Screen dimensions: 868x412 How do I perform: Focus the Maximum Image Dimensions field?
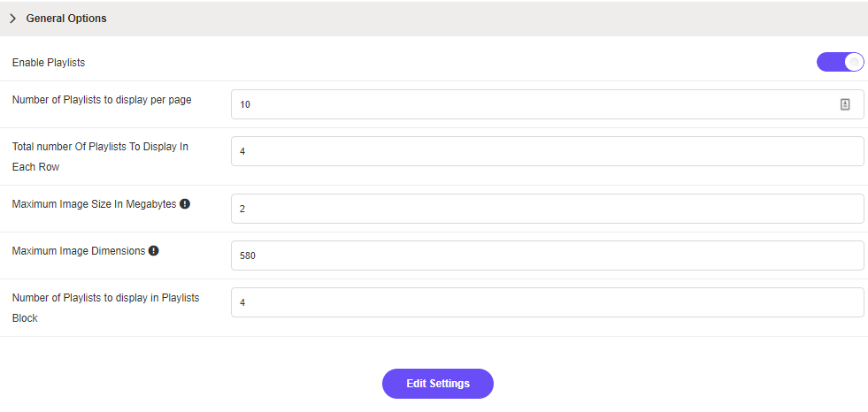(x=547, y=256)
